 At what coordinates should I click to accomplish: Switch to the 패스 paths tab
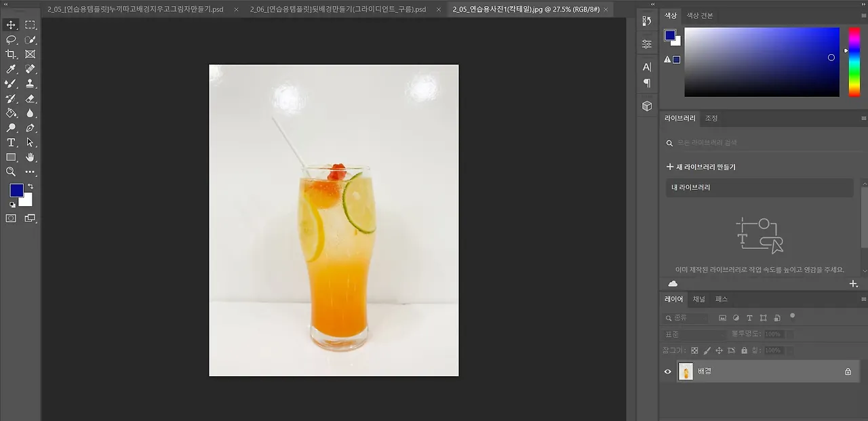coord(722,299)
